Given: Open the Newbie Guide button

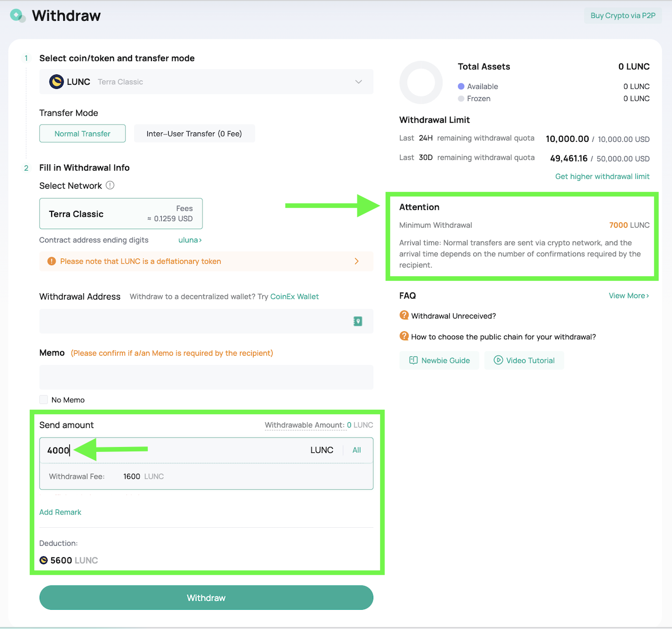Looking at the screenshot, I should pyautogui.click(x=439, y=360).
